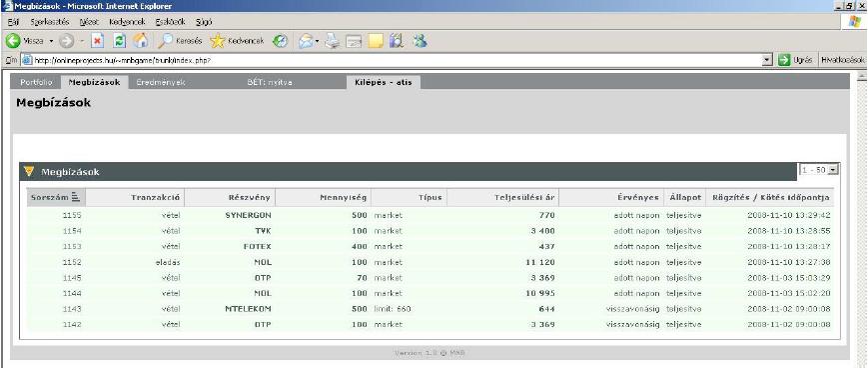Click the BÉT: nyitva status item

pos(270,82)
